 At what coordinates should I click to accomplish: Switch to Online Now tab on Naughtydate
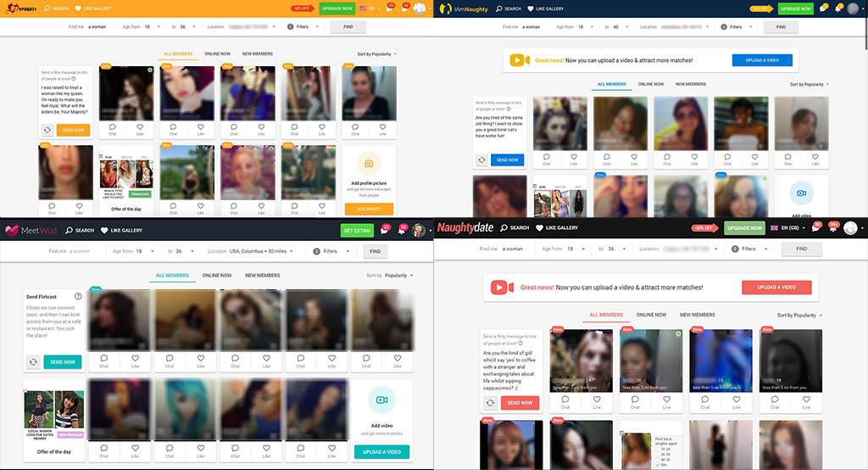click(x=651, y=315)
